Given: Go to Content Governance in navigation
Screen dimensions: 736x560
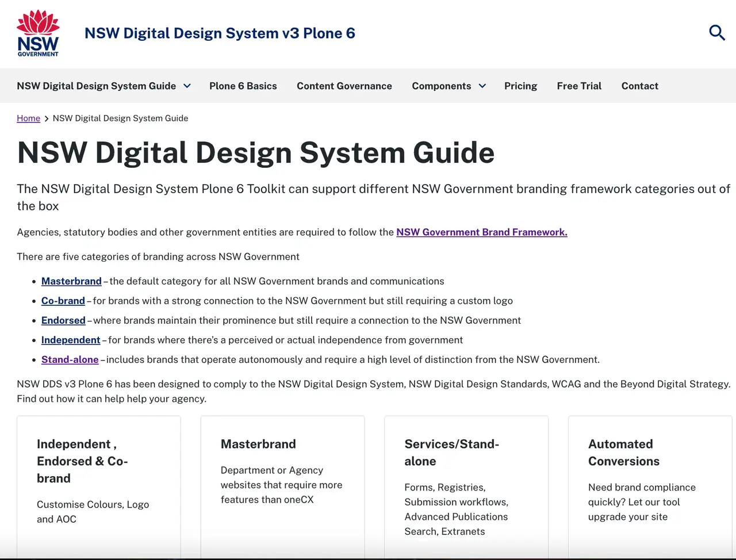Looking at the screenshot, I should tap(344, 86).
